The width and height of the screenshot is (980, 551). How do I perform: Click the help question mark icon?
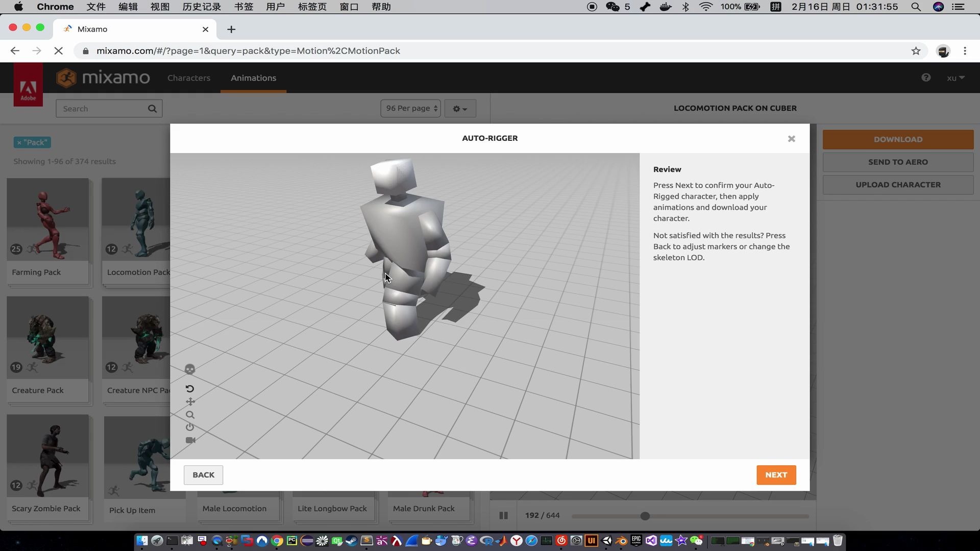point(926,78)
